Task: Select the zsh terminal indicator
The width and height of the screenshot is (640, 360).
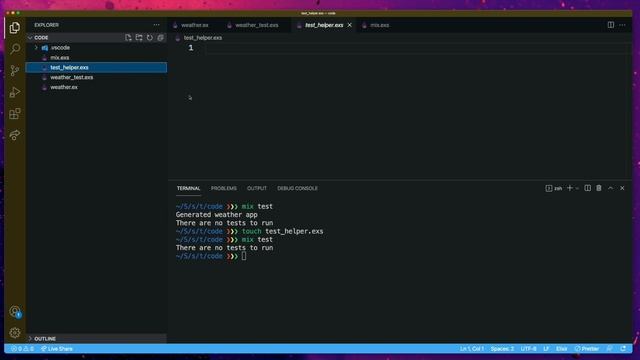Action: 553,188
